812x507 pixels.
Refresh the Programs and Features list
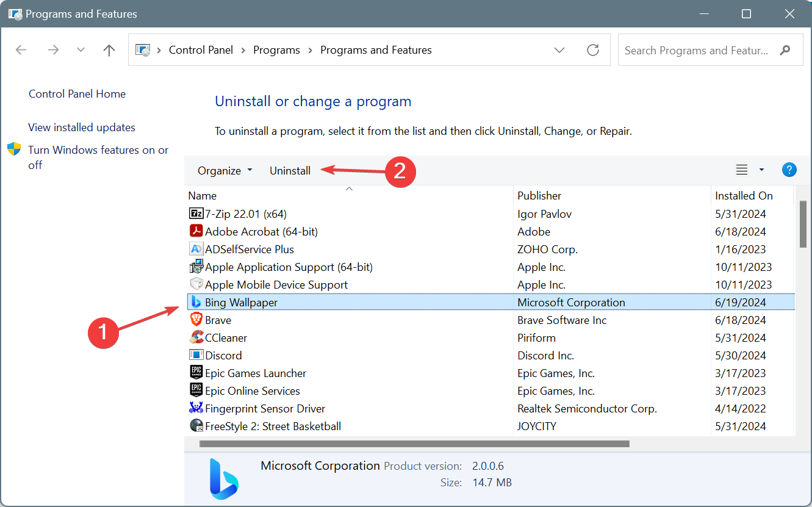pyautogui.click(x=593, y=50)
